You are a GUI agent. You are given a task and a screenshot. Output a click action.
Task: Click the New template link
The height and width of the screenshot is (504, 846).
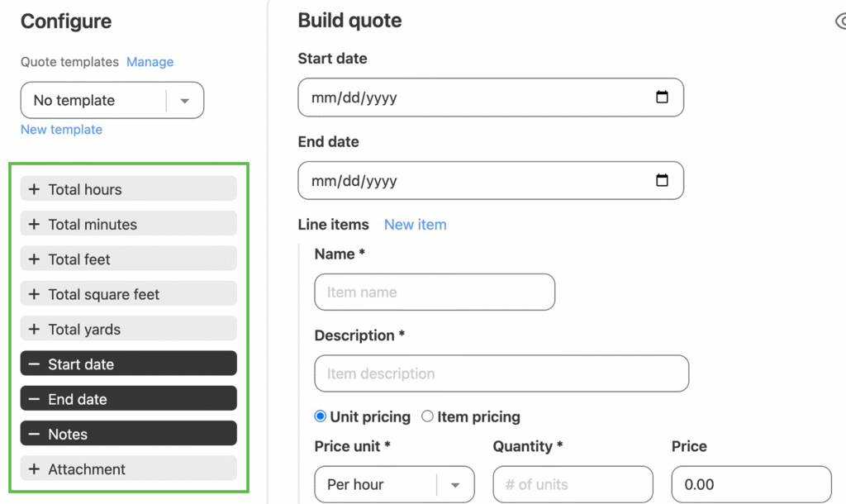pos(61,130)
